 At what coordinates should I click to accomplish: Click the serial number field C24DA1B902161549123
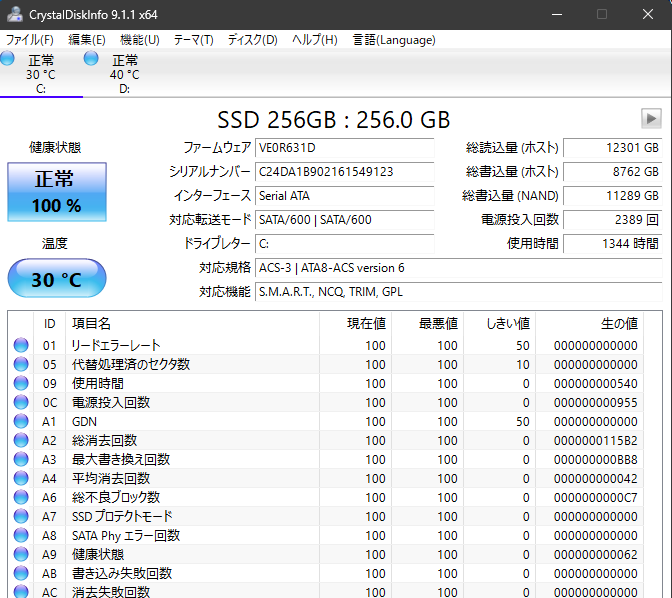pos(345,172)
